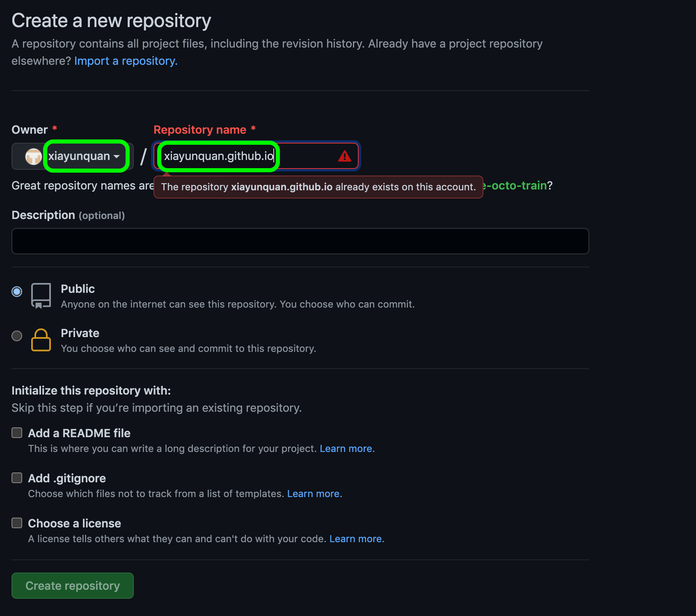
Task: Click the orange lock icon beside Private
Action: (41, 340)
